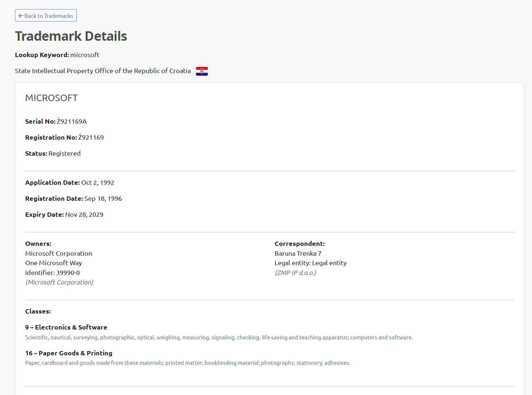Select expiry date Nov 28, 2029
The height and width of the screenshot is (395, 532).
[84, 215]
